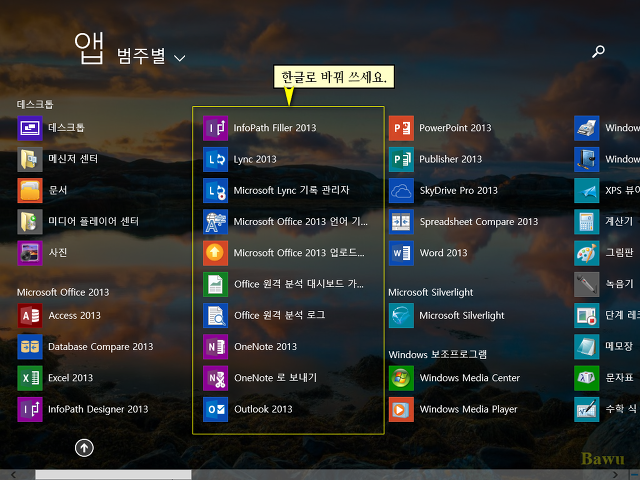This screenshot has height=480, width=640.
Task: Open Office 2013 언어 기본 설정 icon
Action: (216, 222)
